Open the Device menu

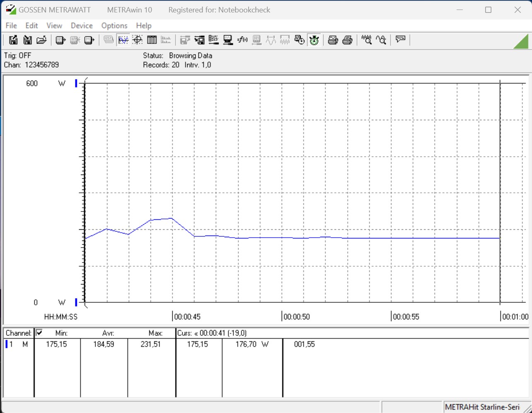(x=82, y=26)
